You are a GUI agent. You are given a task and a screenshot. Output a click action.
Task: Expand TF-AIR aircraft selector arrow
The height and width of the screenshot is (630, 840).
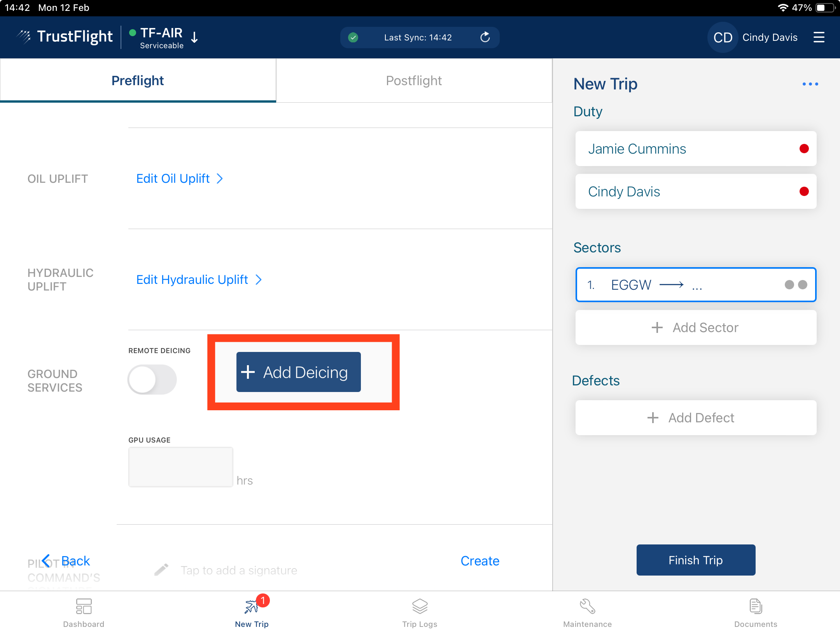coord(195,38)
